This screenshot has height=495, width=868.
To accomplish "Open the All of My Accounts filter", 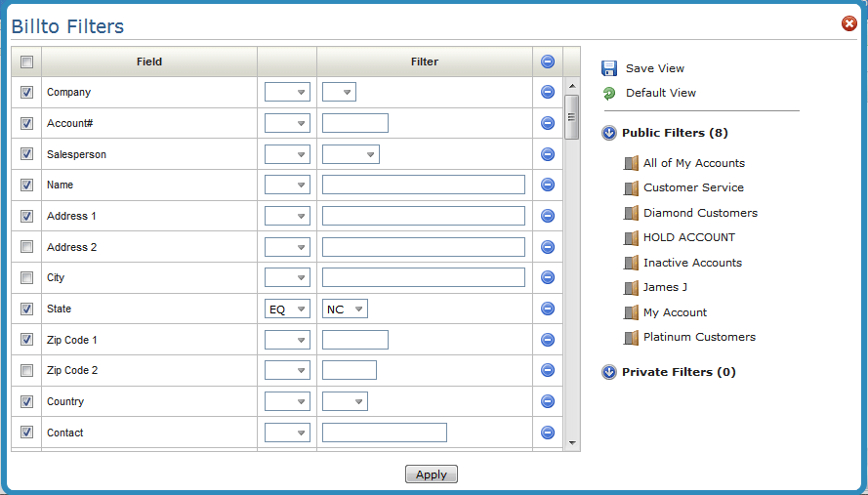I will click(693, 163).
